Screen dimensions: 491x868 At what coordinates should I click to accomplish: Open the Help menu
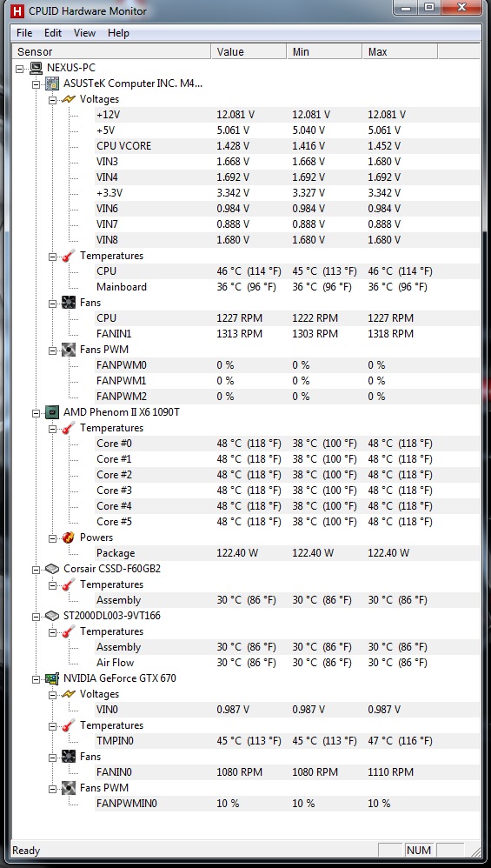point(118,33)
